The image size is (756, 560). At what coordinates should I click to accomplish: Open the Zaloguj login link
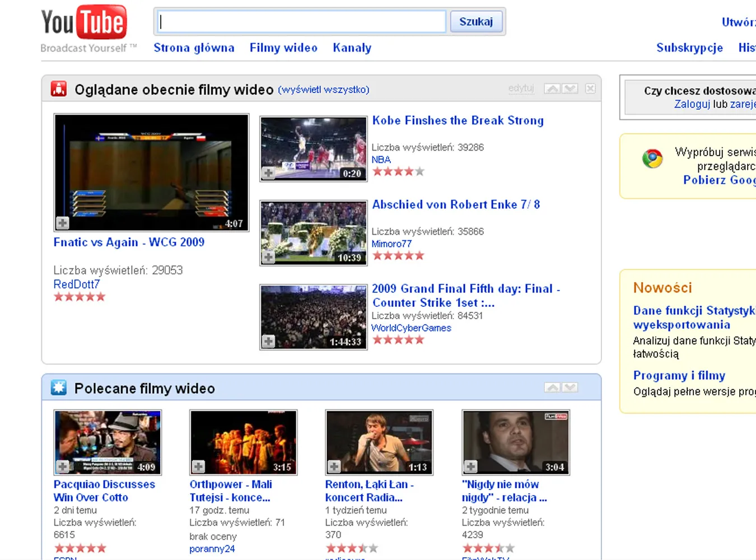692,104
